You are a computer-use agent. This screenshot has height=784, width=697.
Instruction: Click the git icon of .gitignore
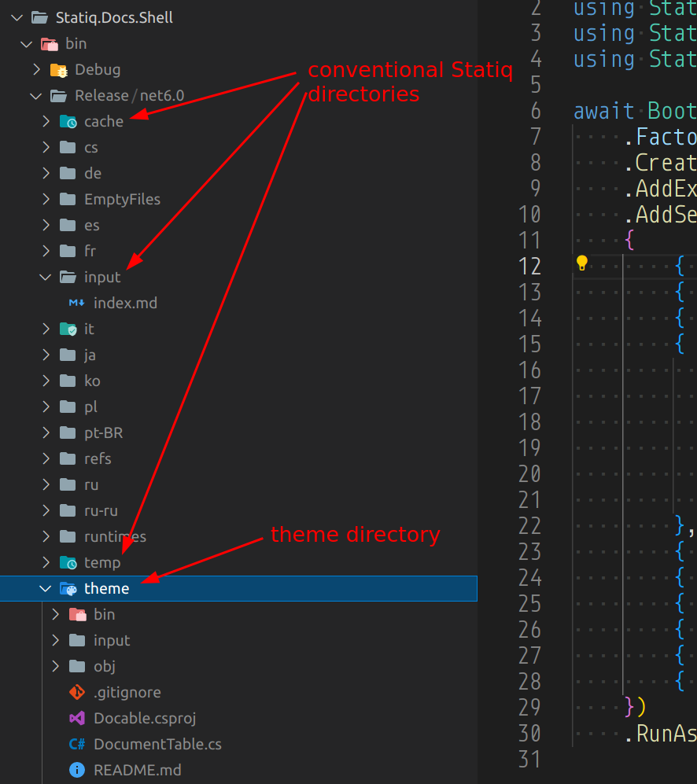pos(77,693)
